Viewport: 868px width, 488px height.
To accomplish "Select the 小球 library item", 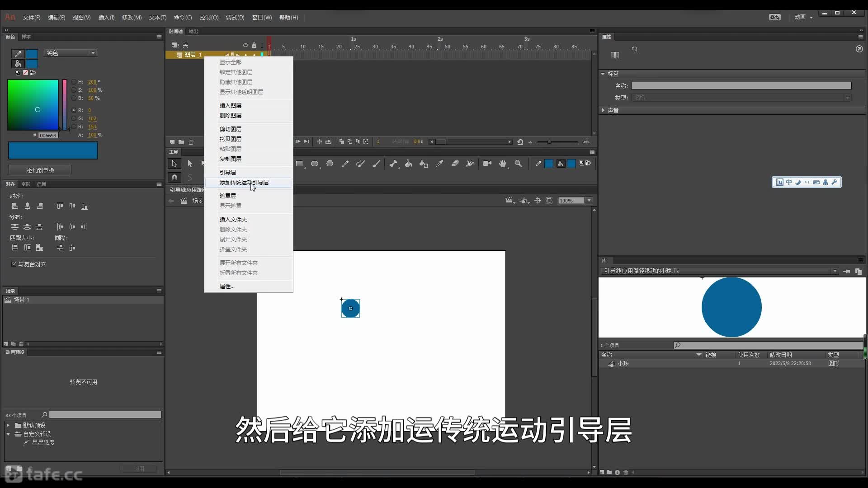I will click(623, 363).
